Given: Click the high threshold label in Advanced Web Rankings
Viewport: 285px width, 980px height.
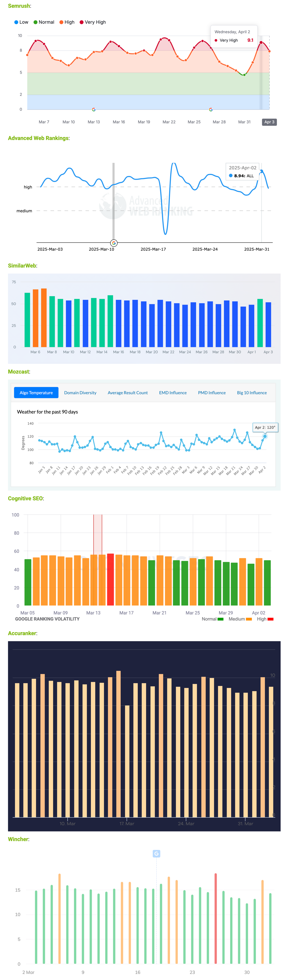Looking at the screenshot, I should click(x=28, y=187).
